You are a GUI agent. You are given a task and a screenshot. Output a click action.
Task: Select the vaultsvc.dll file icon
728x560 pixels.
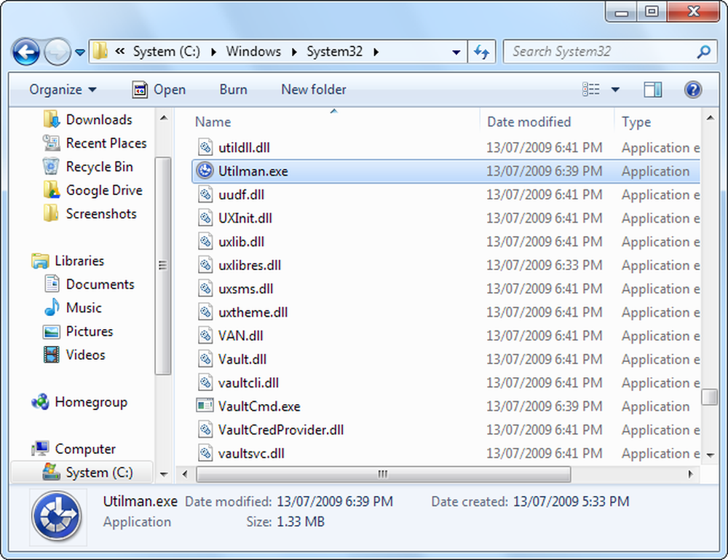[205, 453]
